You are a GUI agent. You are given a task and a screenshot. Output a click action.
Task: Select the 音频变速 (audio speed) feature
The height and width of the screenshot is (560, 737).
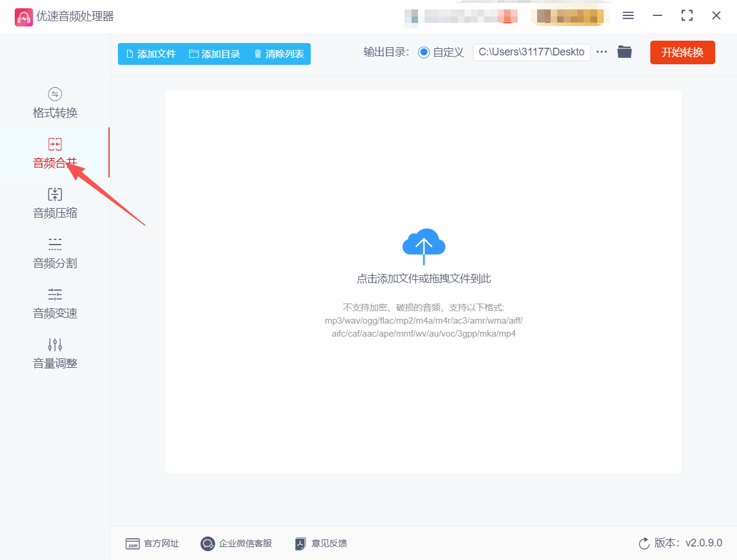point(54,303)
